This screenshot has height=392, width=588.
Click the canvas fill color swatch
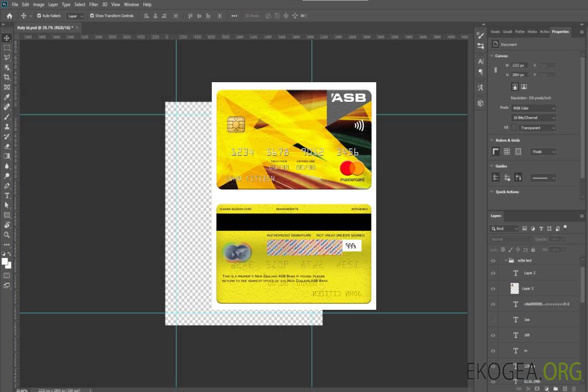coord(514,128)
